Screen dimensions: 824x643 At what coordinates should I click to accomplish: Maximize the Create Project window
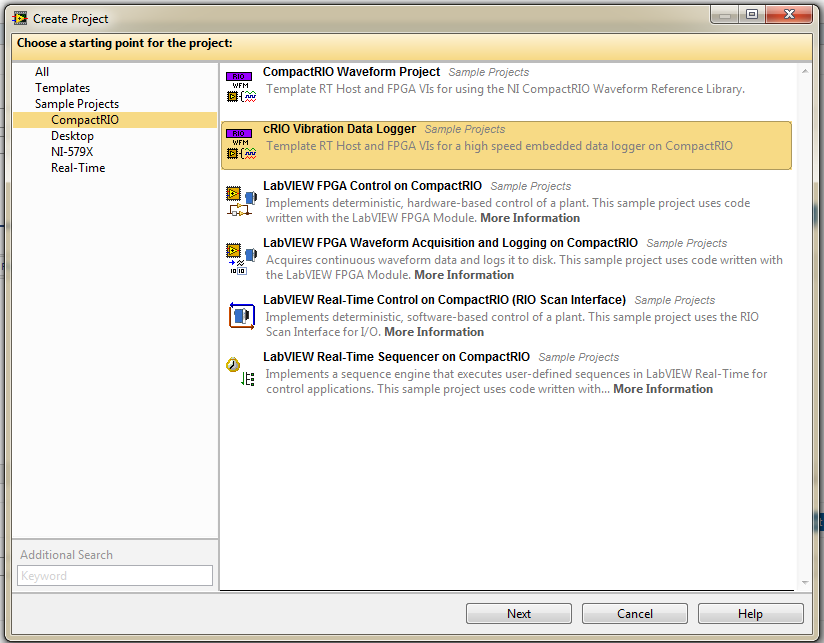751,15
